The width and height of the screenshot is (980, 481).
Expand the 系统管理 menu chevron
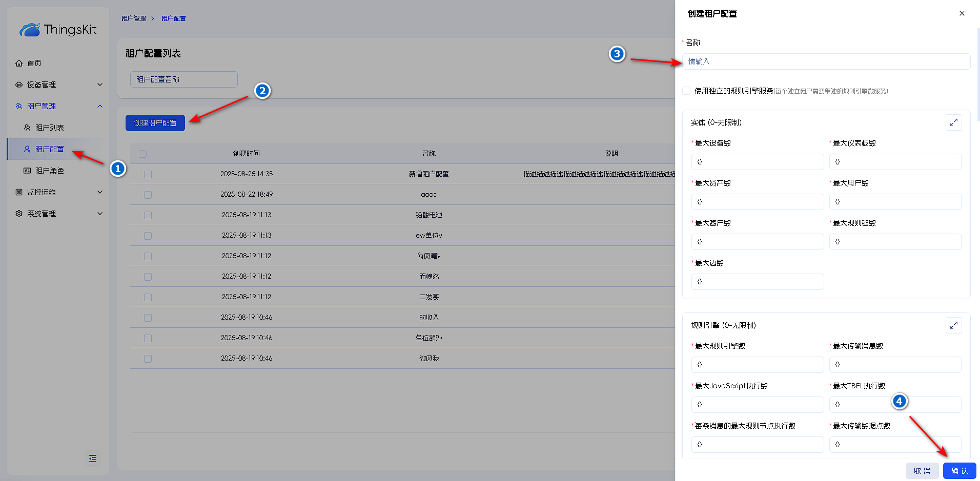click(100, 214)
